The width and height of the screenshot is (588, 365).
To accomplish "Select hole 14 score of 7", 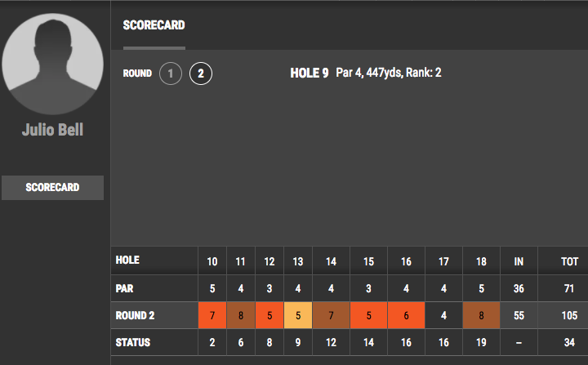I will [331, 315].
